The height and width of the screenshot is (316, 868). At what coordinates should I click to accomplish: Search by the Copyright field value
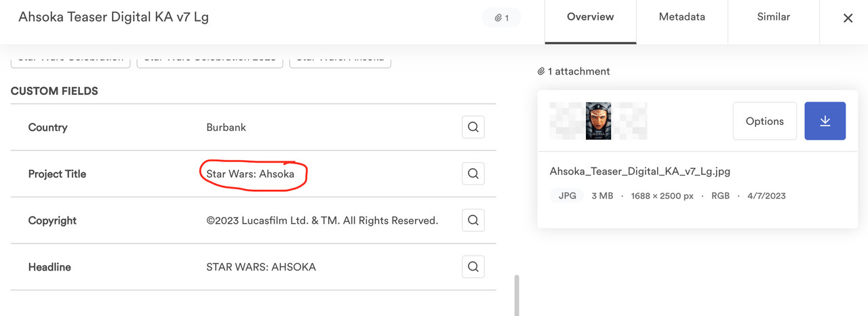coord(473,220)
